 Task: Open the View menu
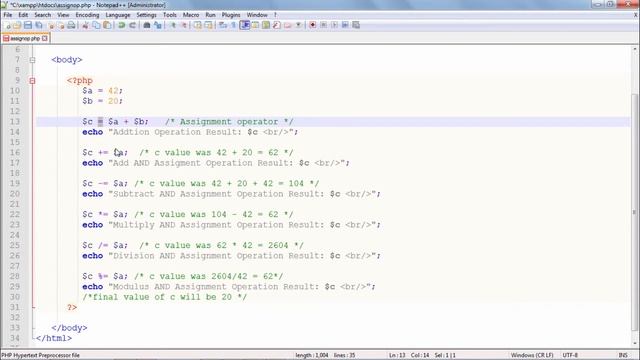pos(63,15)
